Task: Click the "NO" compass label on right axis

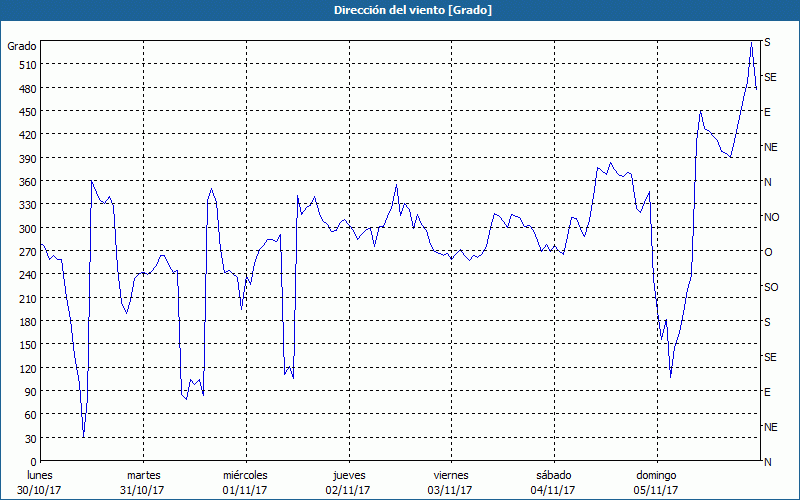Action: click(771, 217)
